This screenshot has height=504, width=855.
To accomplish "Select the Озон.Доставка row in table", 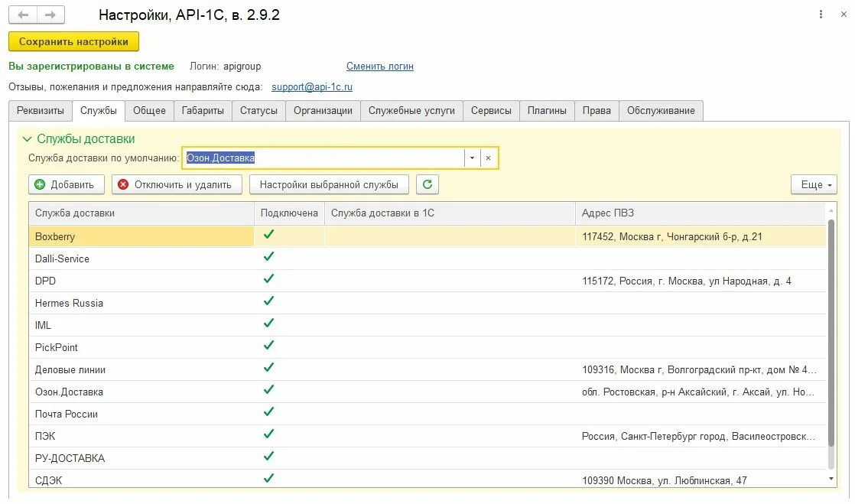I will [x=427, y=392].
